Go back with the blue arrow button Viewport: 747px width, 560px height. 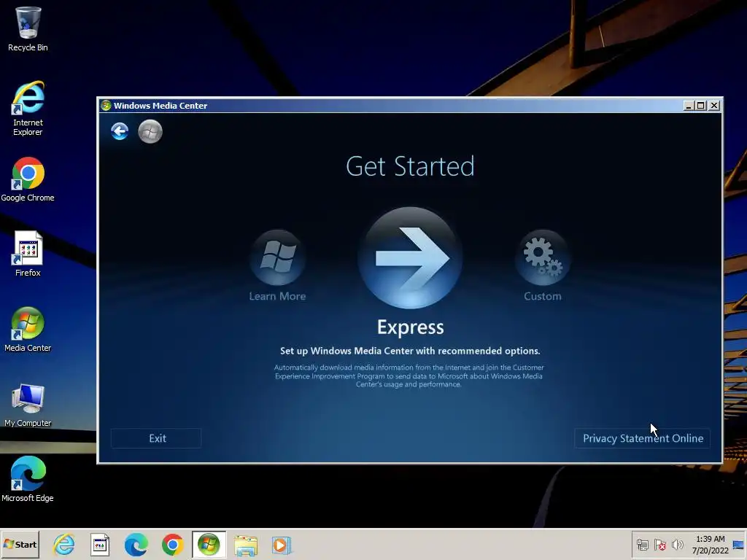pos(120,131)
